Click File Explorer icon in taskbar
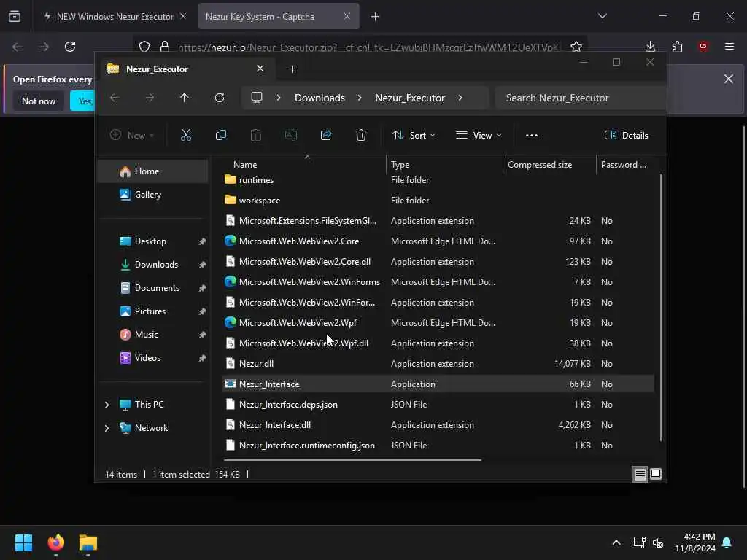 pyautogui.click(x=88, y=542)
